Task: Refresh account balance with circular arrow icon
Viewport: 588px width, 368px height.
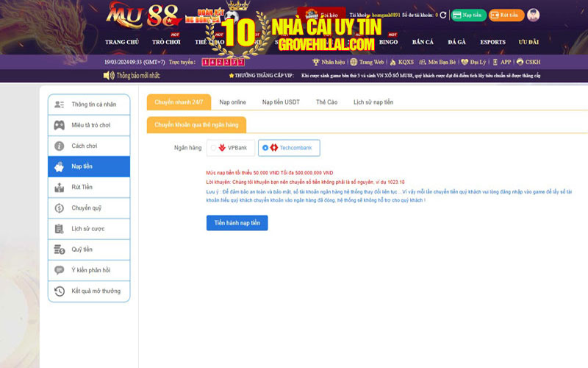Action: tap(443, 15)
